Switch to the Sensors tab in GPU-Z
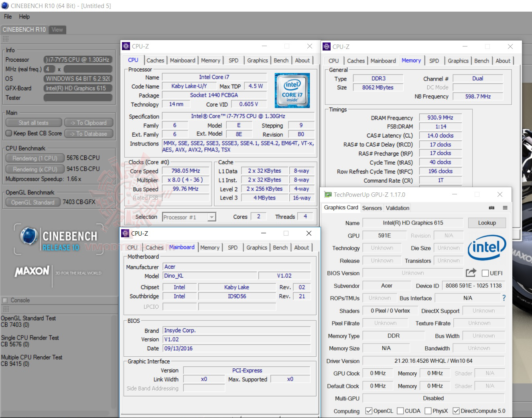Screen dimensions: 532x418 372,208
